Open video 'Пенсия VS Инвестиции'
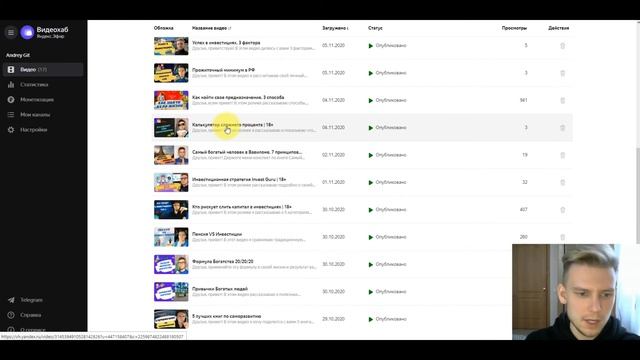 pos(217,234)
